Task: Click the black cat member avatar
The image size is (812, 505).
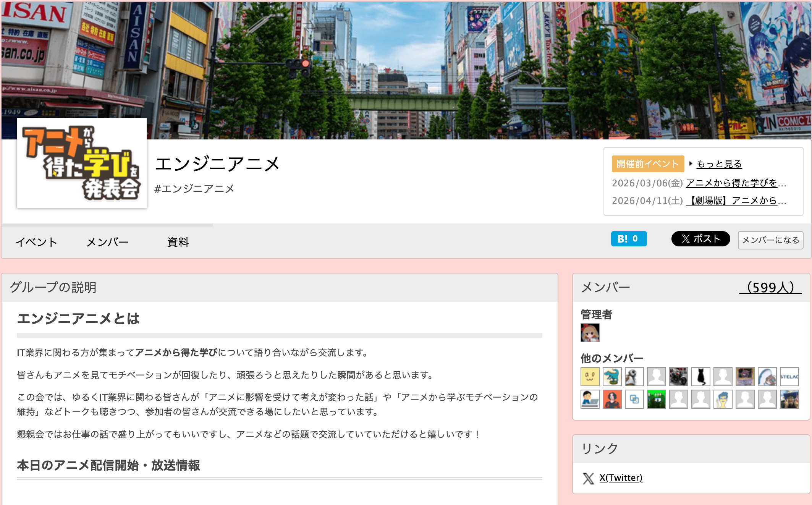Action: (x=700, y=376)
